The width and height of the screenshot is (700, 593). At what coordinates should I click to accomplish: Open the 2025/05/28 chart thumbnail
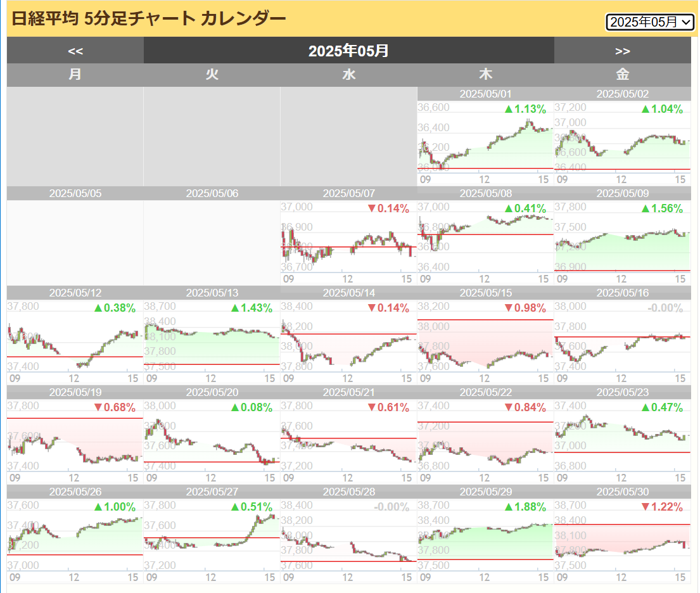pos(348,541)
